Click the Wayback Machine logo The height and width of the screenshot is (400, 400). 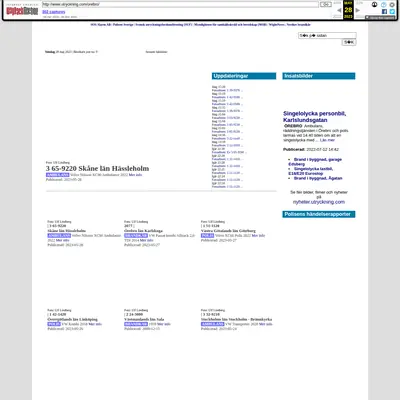(x=22, y=11)
